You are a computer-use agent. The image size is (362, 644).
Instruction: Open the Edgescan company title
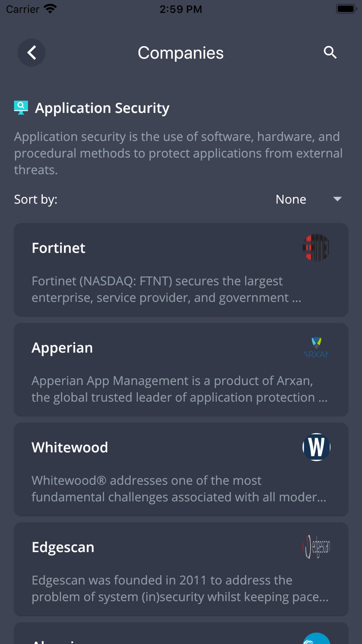point(63,547)
